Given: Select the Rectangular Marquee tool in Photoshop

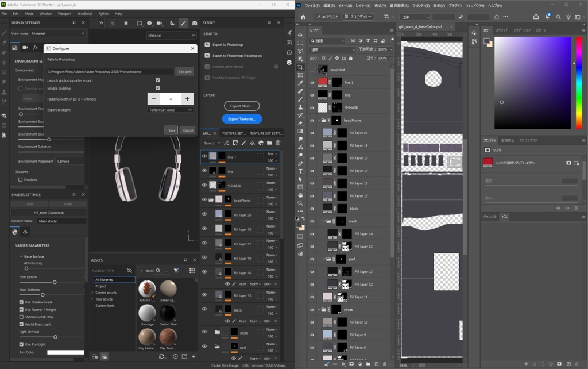Looking at the screenshot, I should (x=300, y=43).
